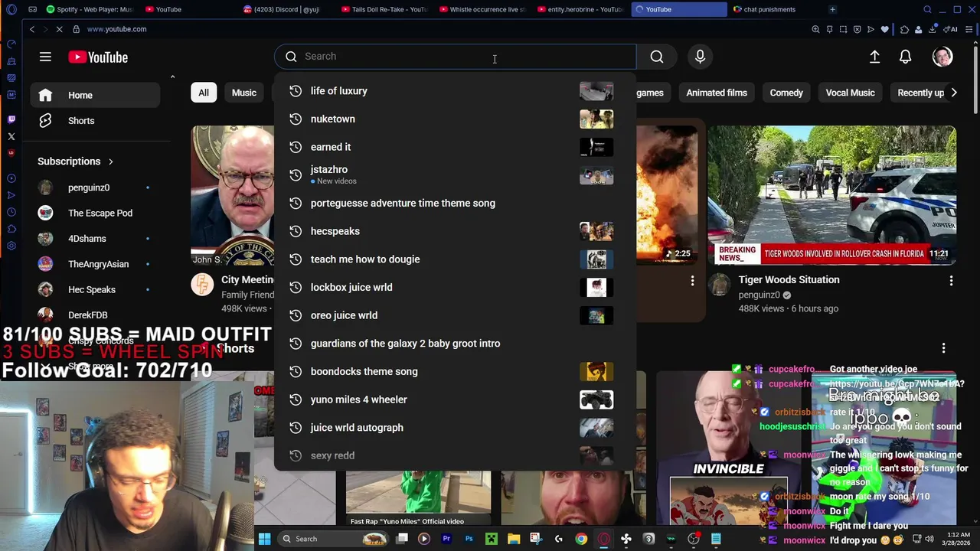Open the account avatar menu

point(942,57)
